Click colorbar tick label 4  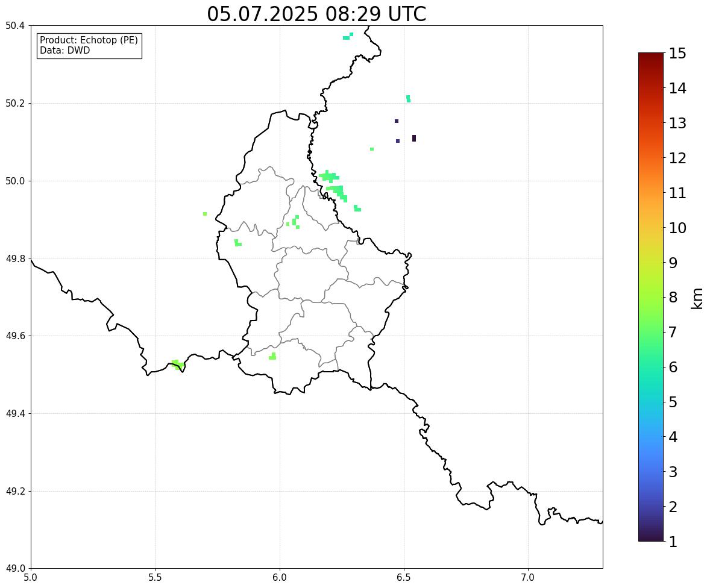pyautogui.click(x=673, y=437)
